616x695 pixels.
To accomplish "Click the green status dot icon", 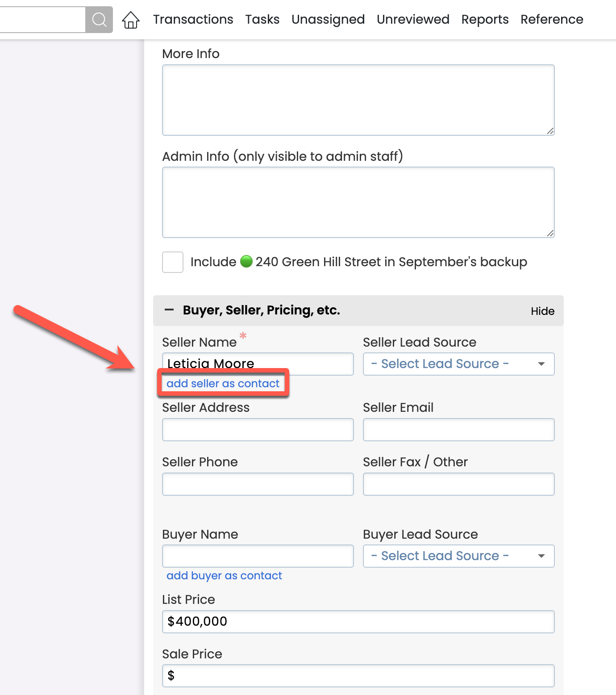I will pos(246,261).
